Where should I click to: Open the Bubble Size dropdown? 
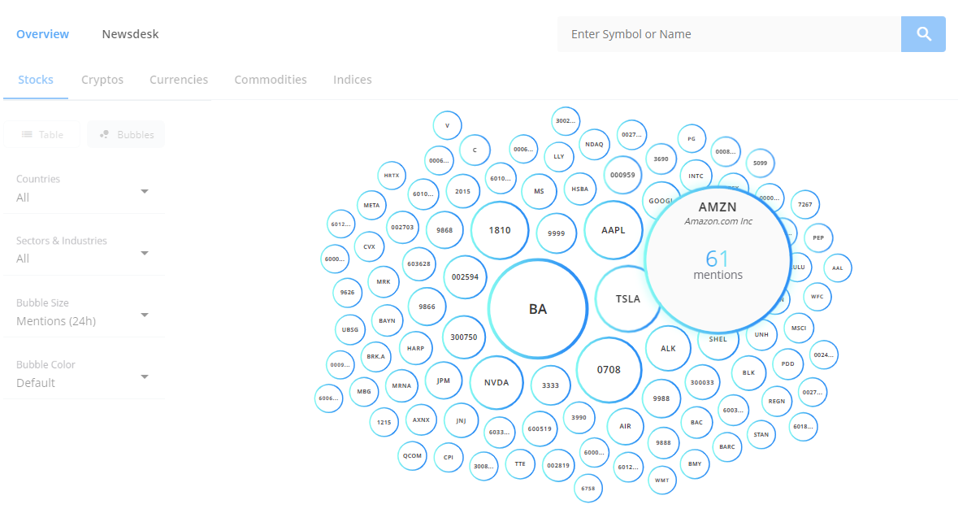pyautogui.click(x=83, y=315)
